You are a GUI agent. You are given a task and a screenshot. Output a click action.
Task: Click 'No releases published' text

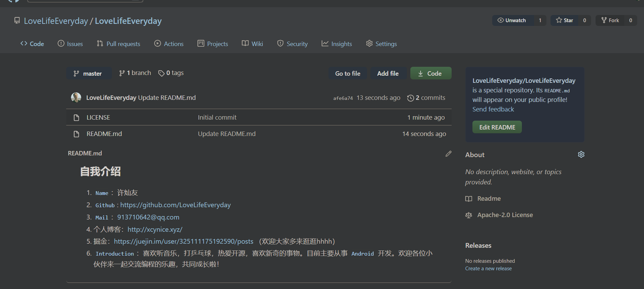[x=490, y=261]
